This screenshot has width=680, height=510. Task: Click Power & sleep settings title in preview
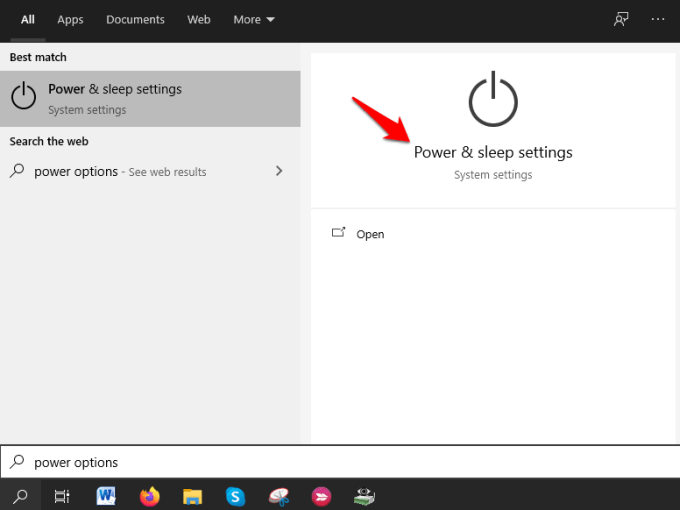click(x=493, y=152)
